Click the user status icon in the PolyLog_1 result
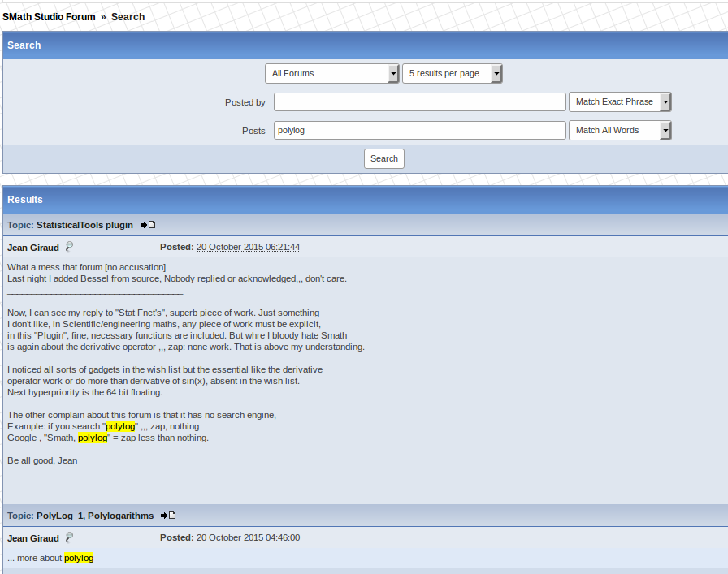 (x=69, y=537)
